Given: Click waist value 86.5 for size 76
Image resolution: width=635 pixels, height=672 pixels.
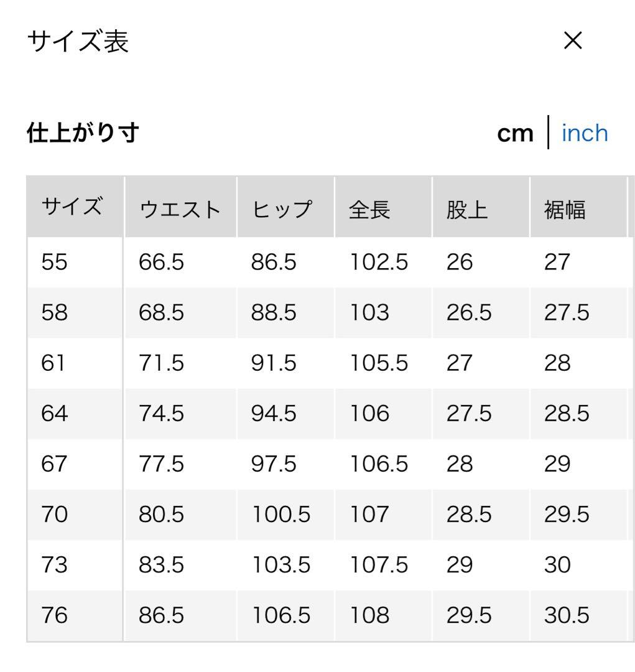Looking at the screenshot, I should pyautogui.click(x=162, y=615).
